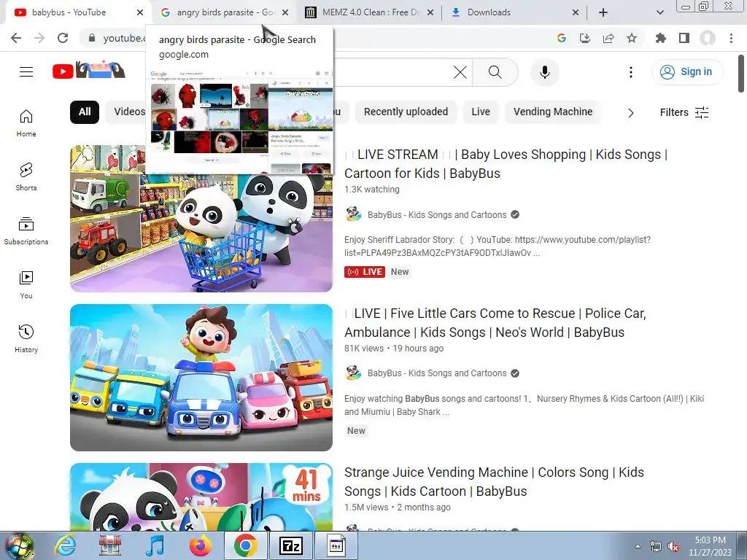Select the All filter chip
The image size is (747, 560).
pyautogui.click(x=85, y=112)
